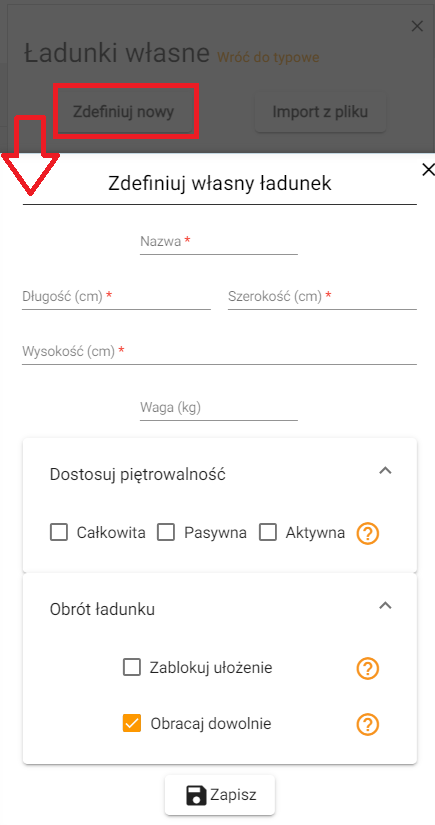The width and height of the screenshot is (435, 825).
Task: Click the Długość (cm) field
Action: 116,297
